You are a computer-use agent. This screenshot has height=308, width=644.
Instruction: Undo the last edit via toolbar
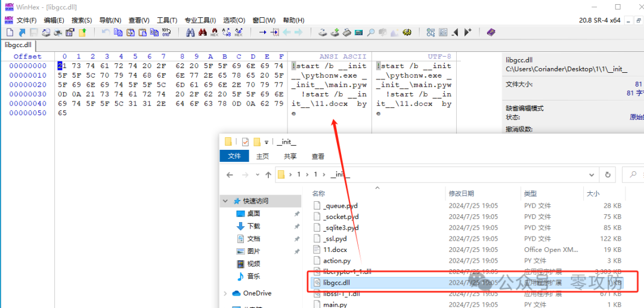(106, 32)
